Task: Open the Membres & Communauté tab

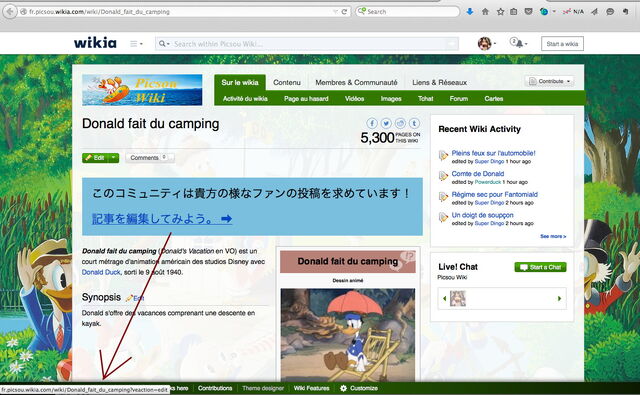Action: (x=356, y=82)
